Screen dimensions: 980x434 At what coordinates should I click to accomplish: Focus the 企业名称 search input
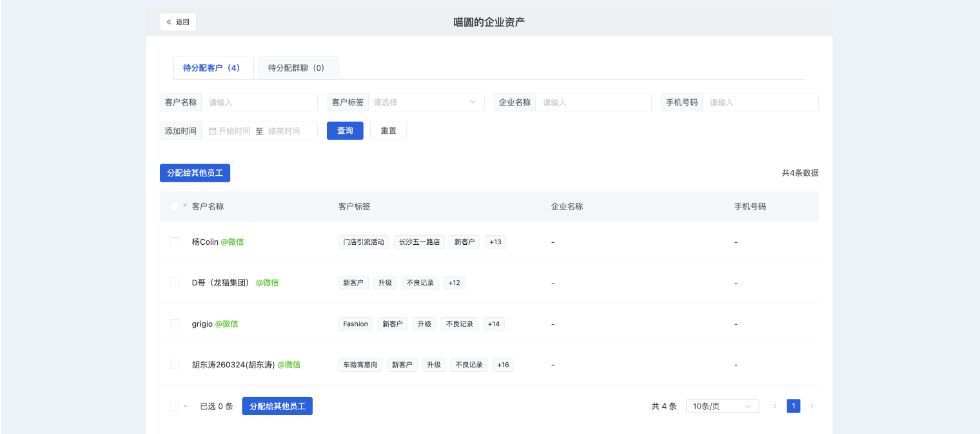[593, 102]
